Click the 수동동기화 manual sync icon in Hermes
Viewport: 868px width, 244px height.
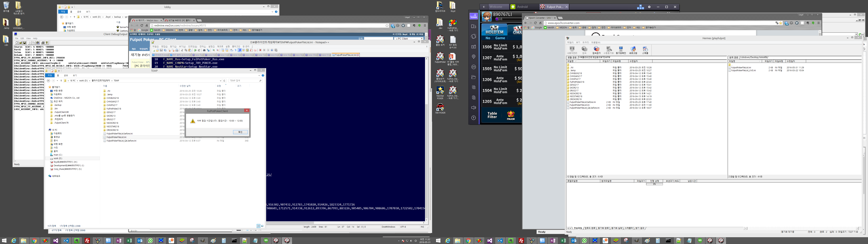click(609, 50)
